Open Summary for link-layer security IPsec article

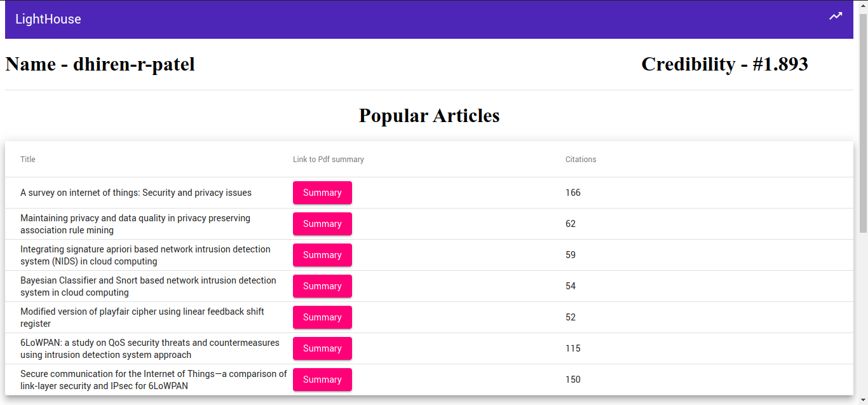pyautogui.click(x=322, y=380)
